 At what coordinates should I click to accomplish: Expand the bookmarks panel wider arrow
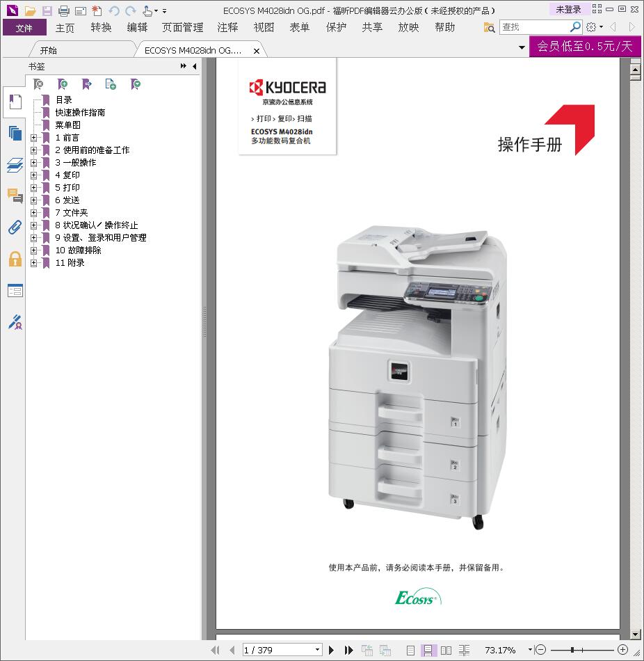click(184, 66)
